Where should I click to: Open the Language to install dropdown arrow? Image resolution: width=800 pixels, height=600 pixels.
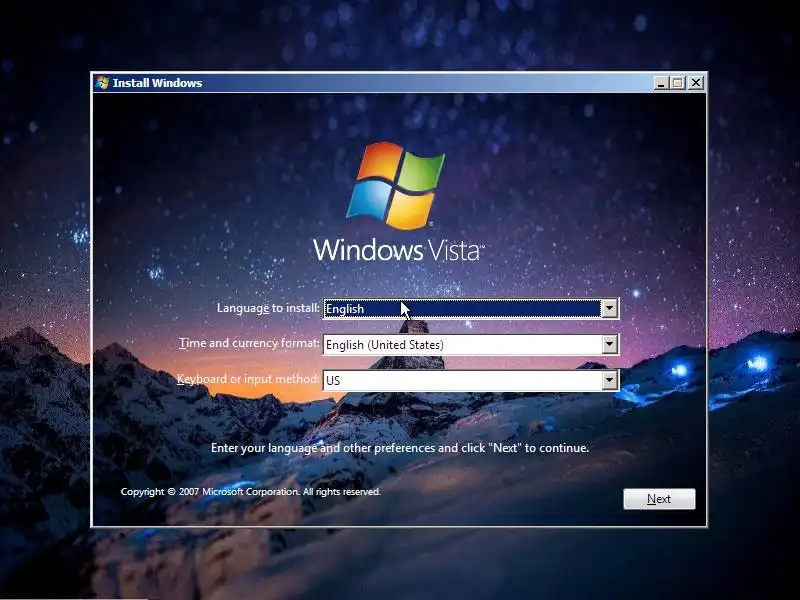[x=609, y=308]
